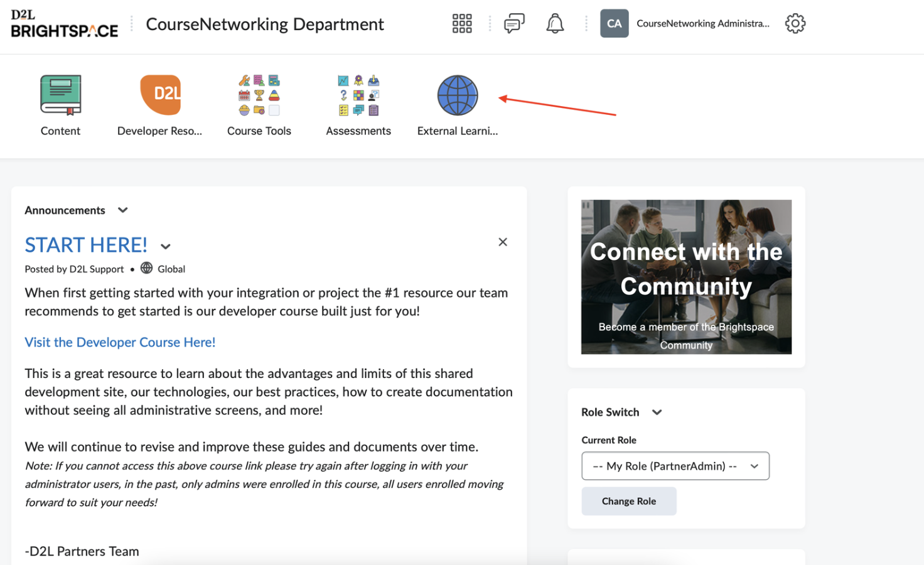This screenshot has width=924, height=565.
Task: Open the Content book icon
Action: point(60,95)
